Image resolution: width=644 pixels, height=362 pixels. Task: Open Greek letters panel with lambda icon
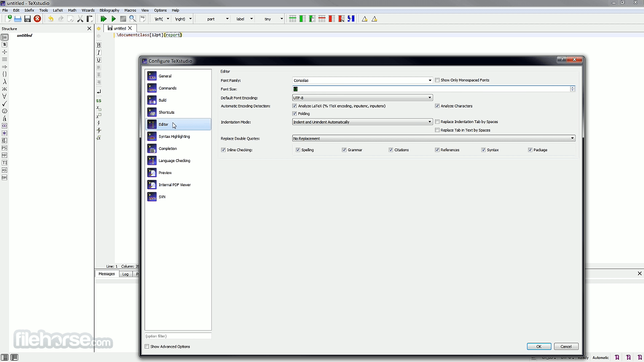pos(4,81)
